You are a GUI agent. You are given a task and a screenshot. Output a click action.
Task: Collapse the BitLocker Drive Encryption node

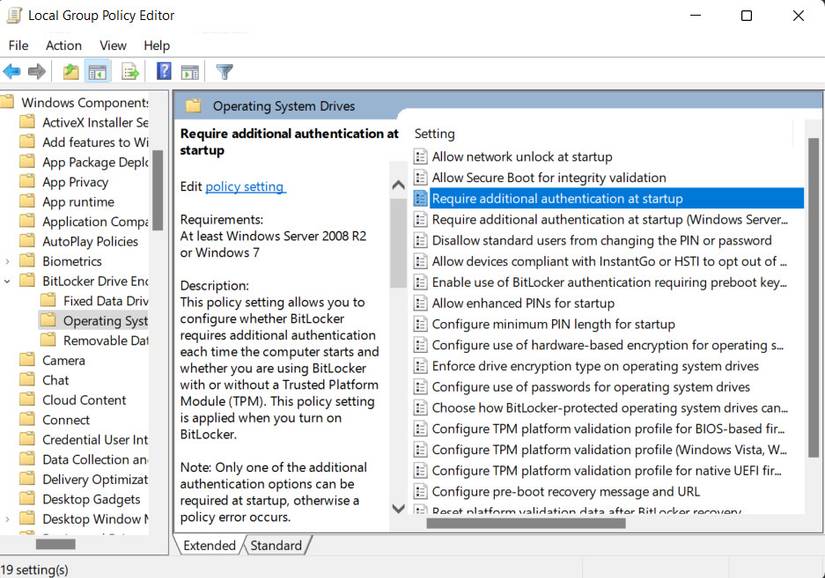point(8,280)
